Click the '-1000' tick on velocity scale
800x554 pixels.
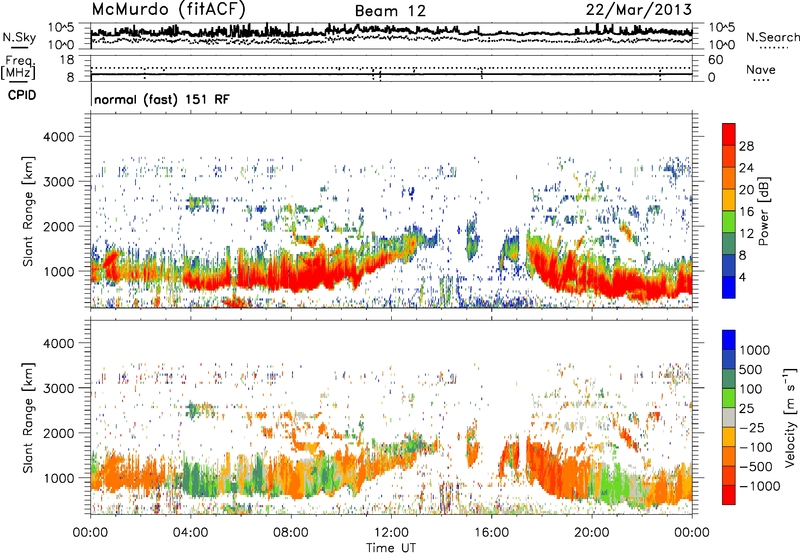pyautogui.click(x=759, y=486)
